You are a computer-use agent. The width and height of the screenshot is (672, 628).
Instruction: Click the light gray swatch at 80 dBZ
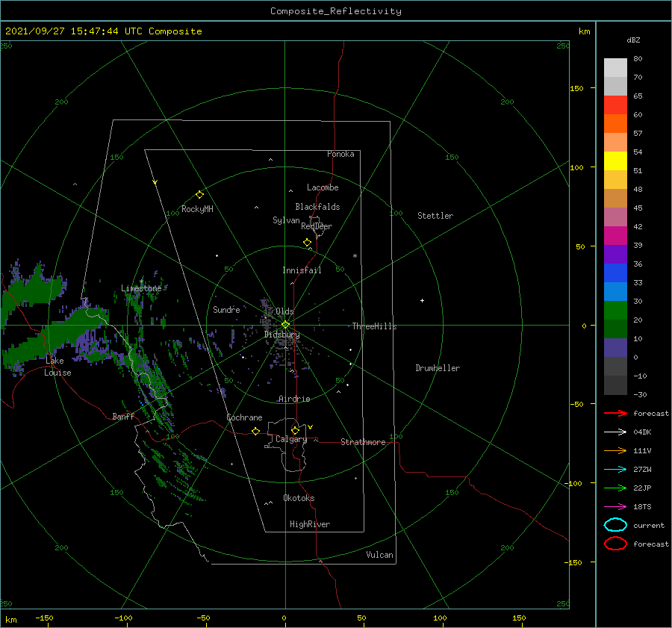click(615, 67)
